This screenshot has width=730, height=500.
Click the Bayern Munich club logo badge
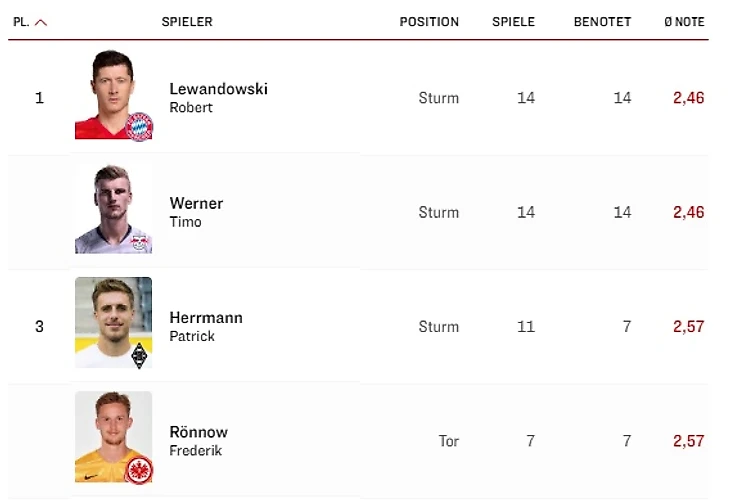point(139,126)
